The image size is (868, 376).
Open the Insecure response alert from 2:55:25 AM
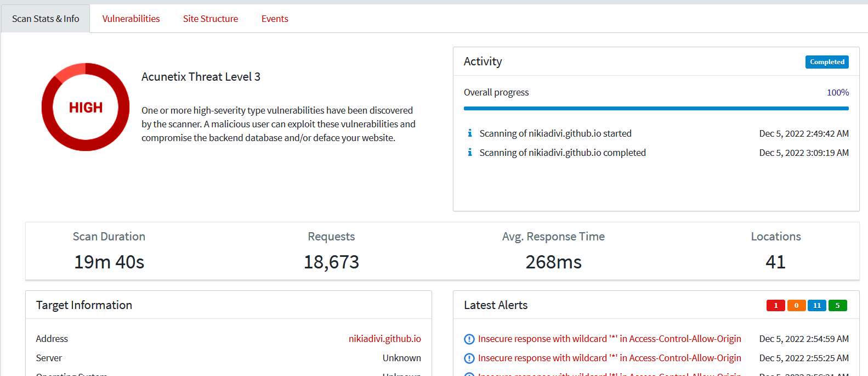click(x=609, y=358)
